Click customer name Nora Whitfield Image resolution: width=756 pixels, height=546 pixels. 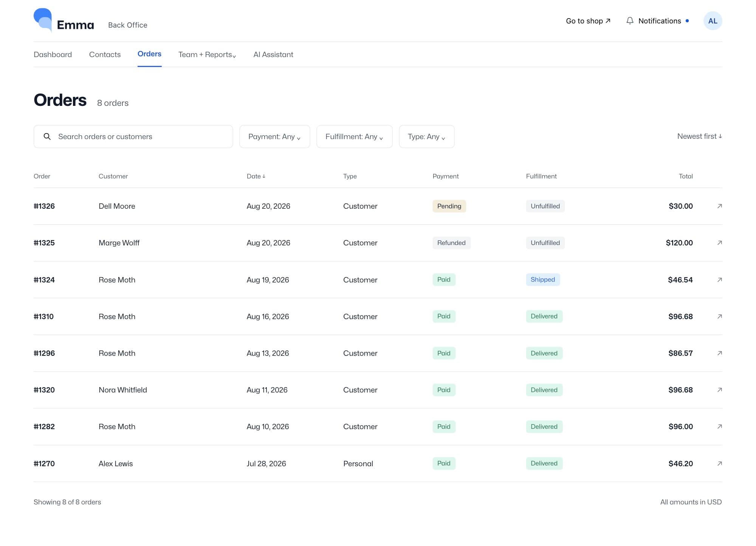123,390
